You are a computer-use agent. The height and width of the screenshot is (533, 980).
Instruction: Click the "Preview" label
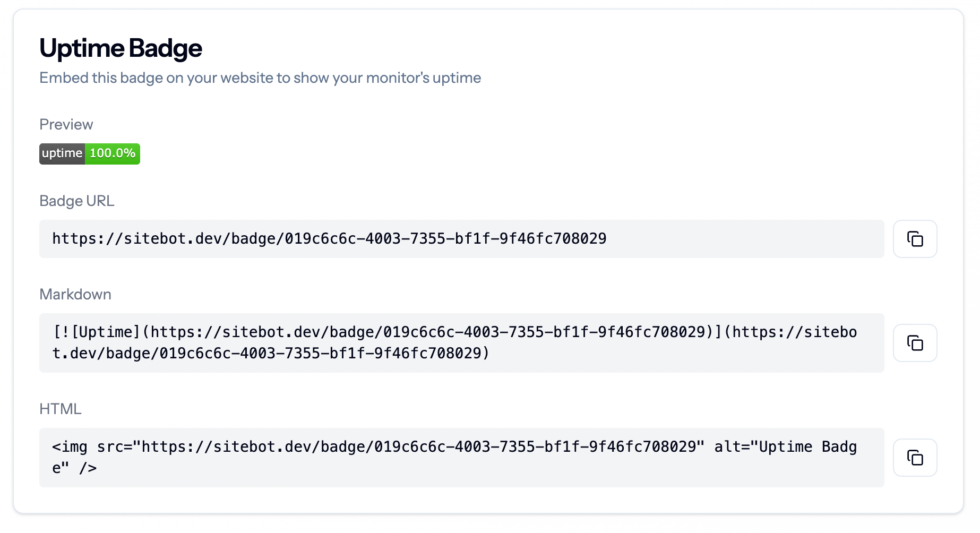(x=66, y=124)
